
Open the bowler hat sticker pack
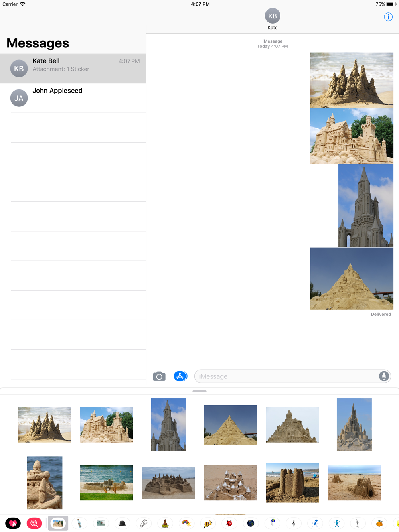click(122, 523)
